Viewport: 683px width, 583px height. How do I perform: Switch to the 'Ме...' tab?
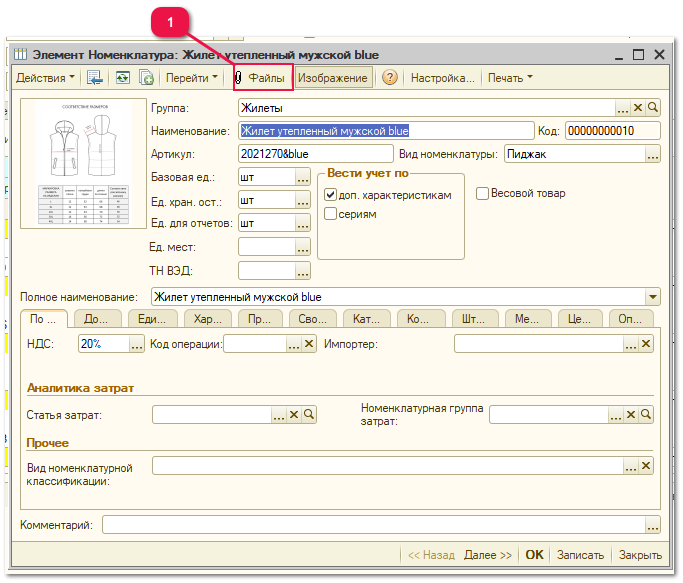pos(528,319)
